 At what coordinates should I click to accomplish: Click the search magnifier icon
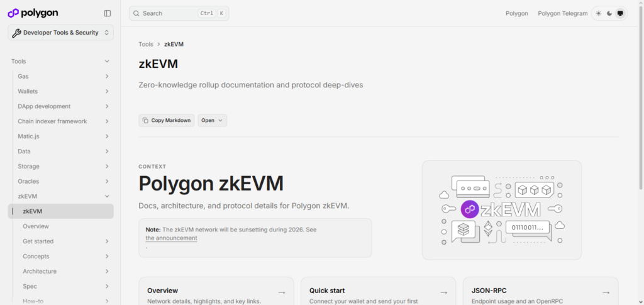pos(136,13)
